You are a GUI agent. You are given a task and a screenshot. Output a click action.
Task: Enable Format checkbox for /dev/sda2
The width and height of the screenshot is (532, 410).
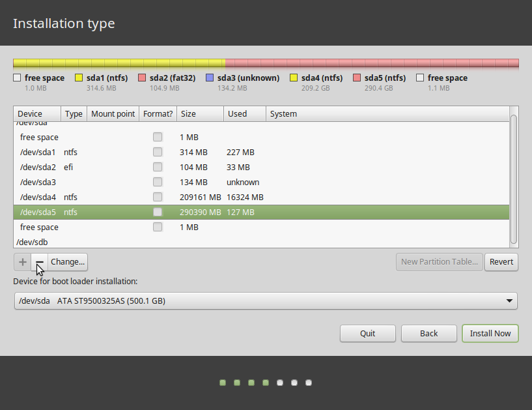[158, 168]
